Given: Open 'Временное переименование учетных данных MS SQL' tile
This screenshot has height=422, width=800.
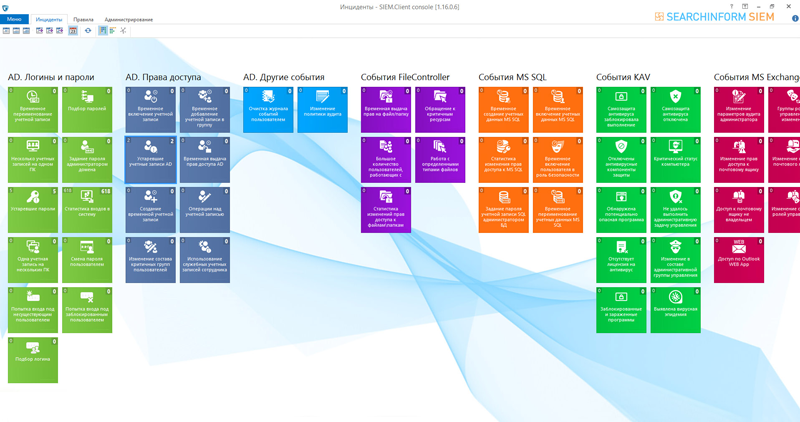Looking at the screenshot, I should coord(558,210).
